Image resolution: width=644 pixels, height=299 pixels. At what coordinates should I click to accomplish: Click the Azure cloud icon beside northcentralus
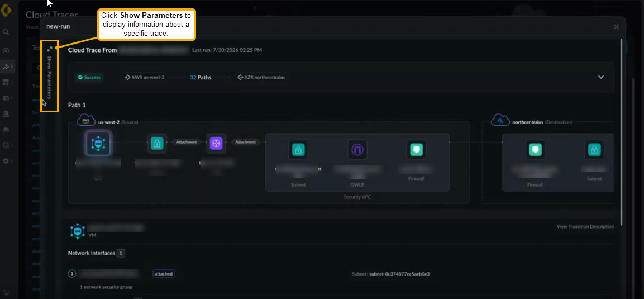(500, 120)
